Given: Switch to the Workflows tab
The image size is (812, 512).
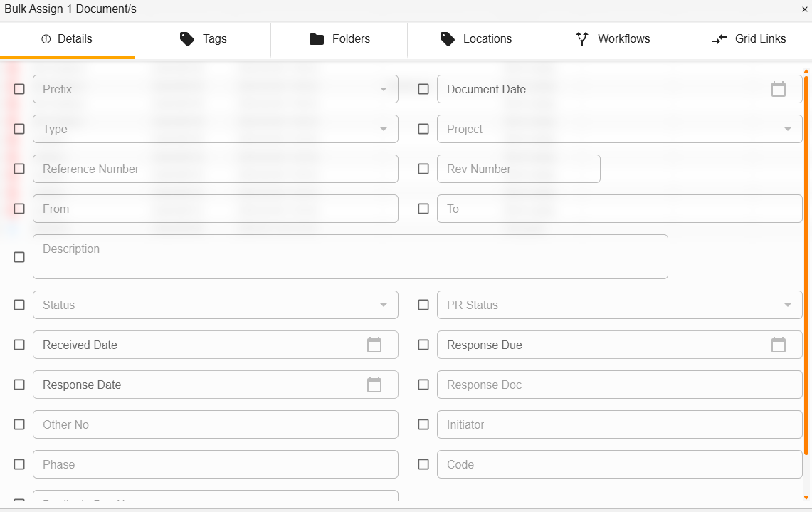Looking at the screenshot, I should point(612,39).
